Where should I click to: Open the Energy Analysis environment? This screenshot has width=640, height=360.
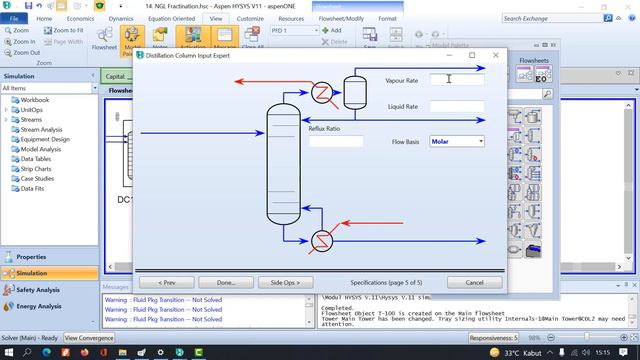49,306
